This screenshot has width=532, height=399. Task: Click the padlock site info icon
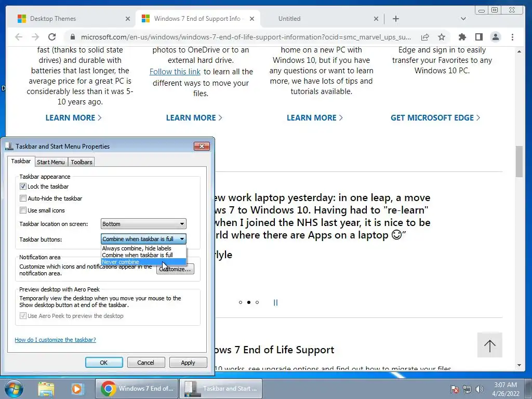[x=72, y=37]
